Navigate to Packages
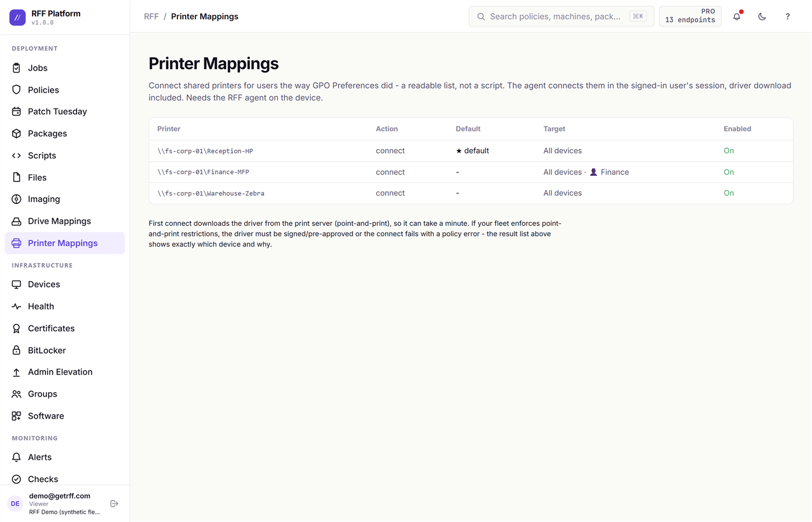The width and height of the screenshot is (812, 522). pyautogui.click(x=64, y=133)
